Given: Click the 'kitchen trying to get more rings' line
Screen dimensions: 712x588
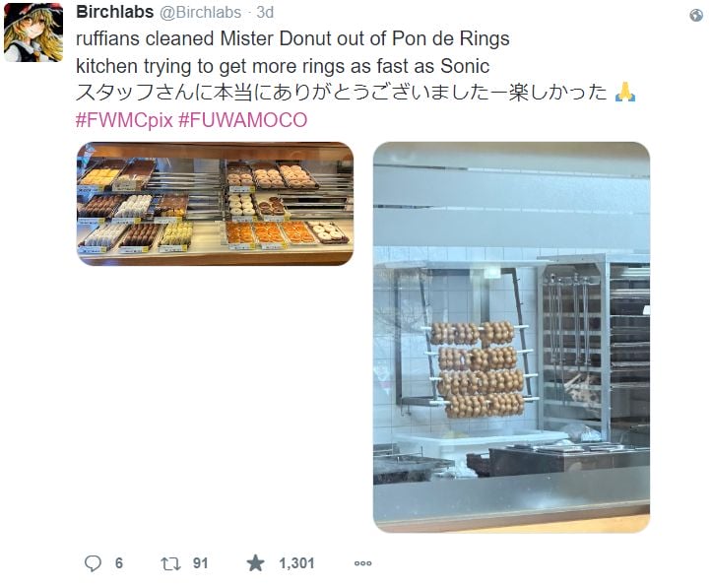Looking at the screenshot, I should pos(283,66).
